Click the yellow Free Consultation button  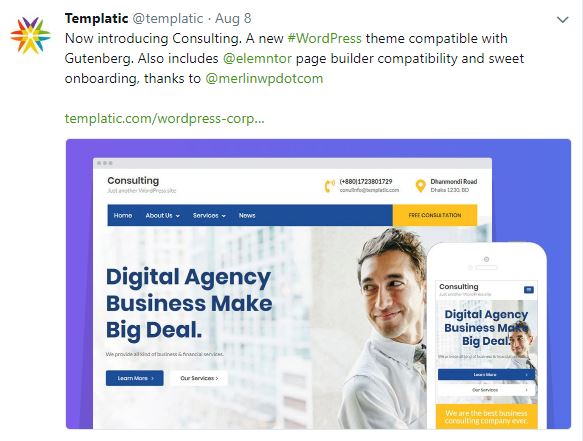[x=435, y=215]
